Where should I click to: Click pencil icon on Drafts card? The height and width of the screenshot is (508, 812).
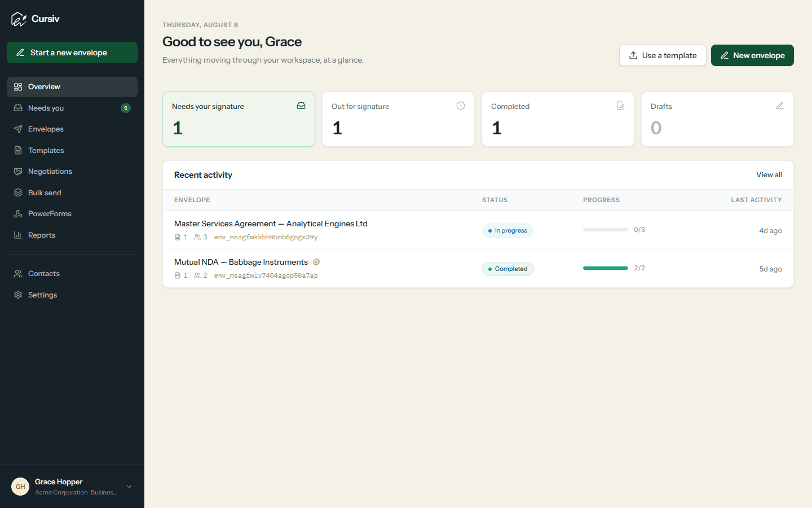(780, 106)
